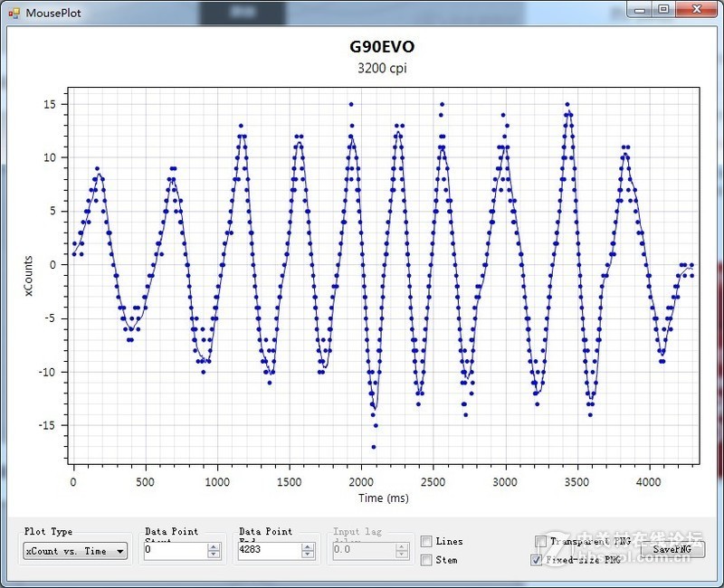Minimize the MousePlot window
The image size is (724, 588).
(x=642, y=10)
